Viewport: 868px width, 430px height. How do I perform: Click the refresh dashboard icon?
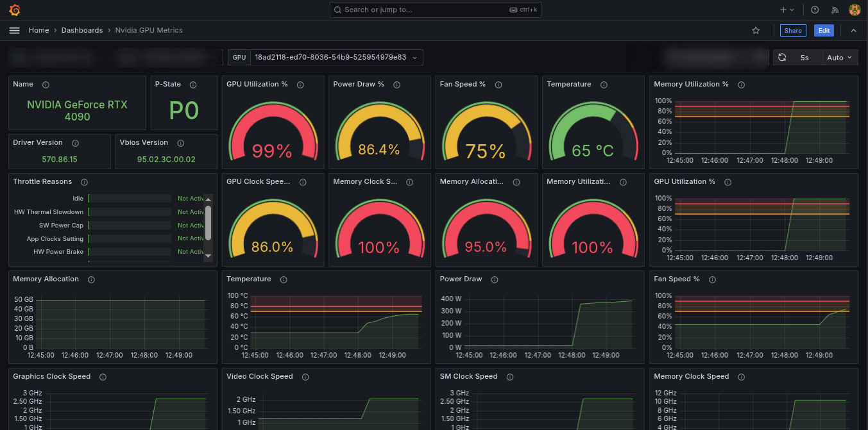(x=782, y=58)
